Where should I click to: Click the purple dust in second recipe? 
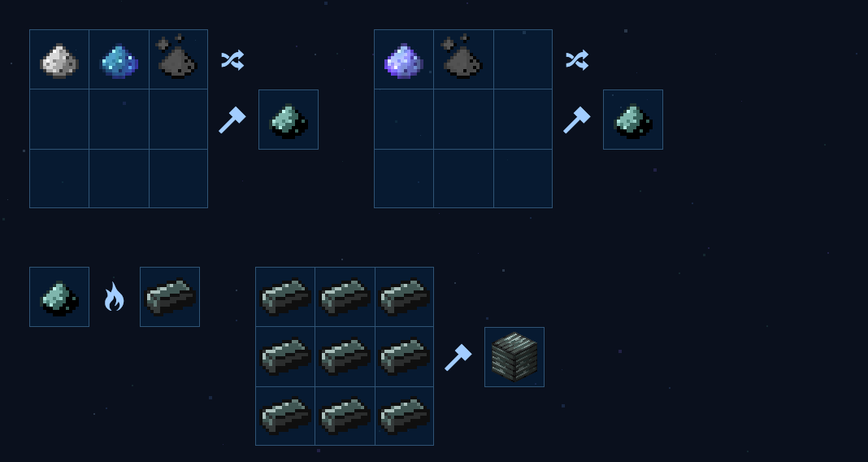point(404,60)
